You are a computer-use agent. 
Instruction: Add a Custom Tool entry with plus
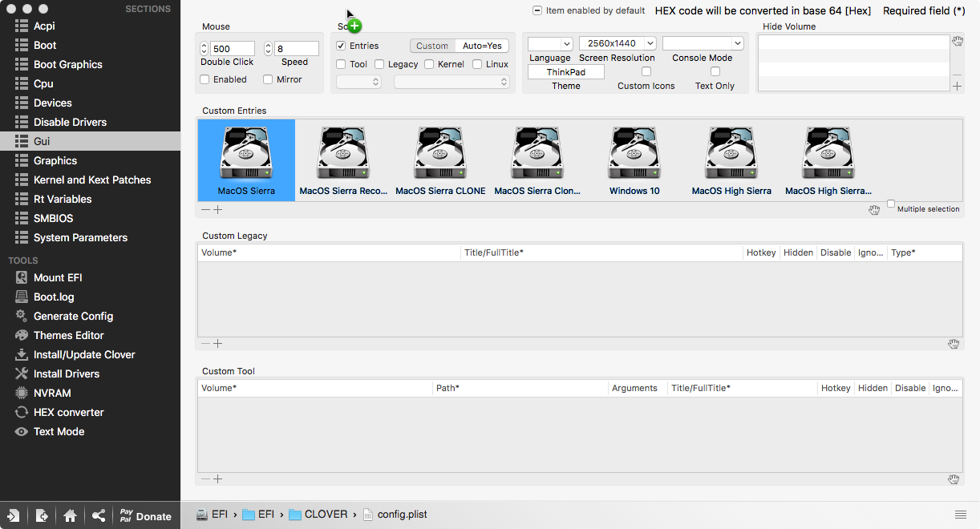(217, 479)
